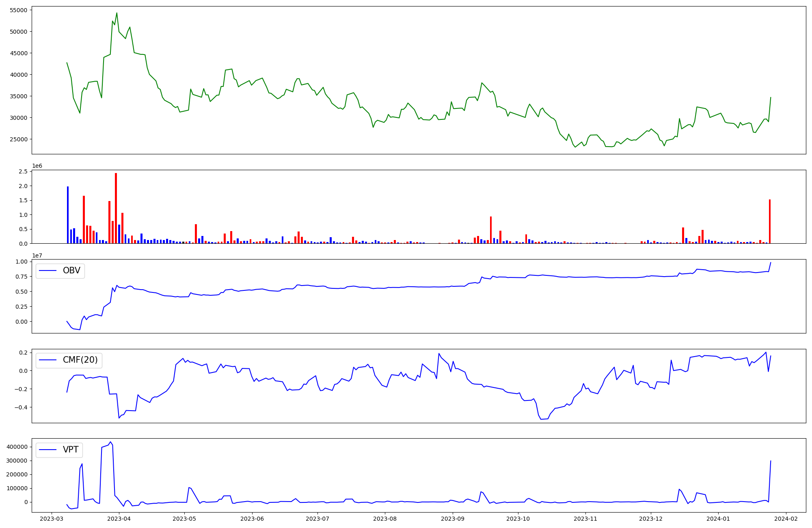Click the blue line sample in VPT legend
Viewport: 812px width, 528px height.
pyautogui.click(x=48, y=450)
